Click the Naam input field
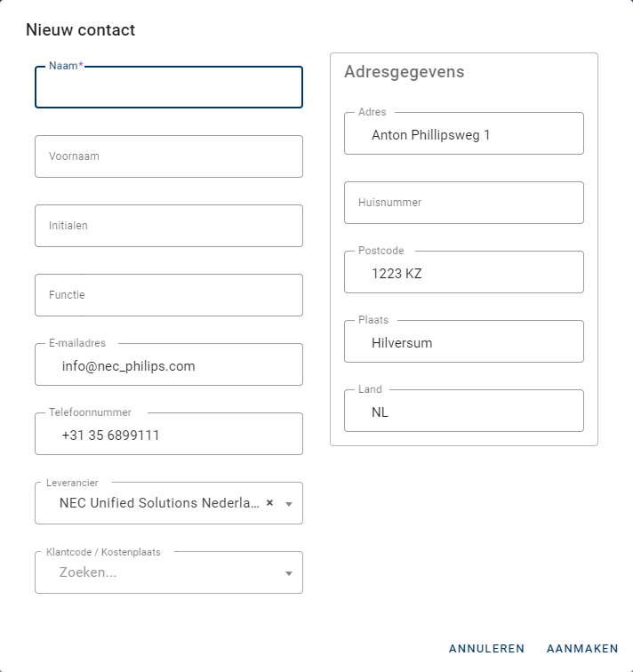The width and height of the screenshot is (633, 672). tap(169, 88)
